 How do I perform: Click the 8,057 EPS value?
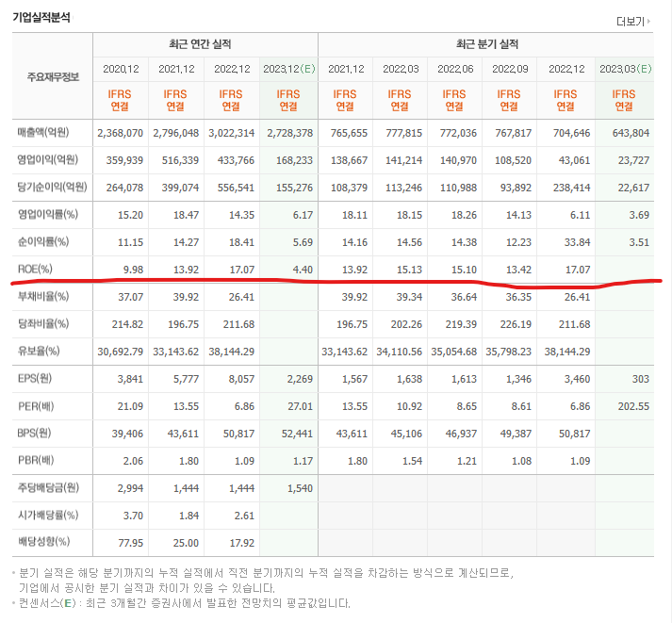tap(241, 379)
